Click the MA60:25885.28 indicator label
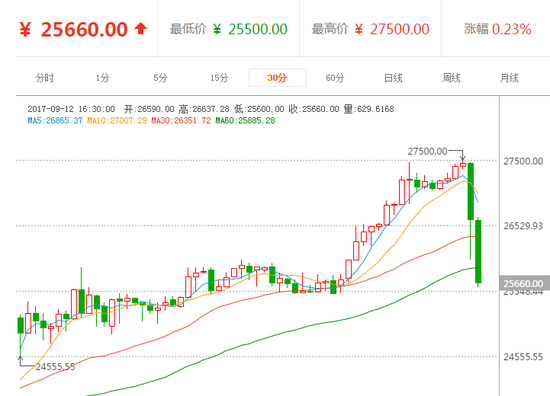Image resolution: width=550 pixels, height=396 pixels. click(246, 121)
